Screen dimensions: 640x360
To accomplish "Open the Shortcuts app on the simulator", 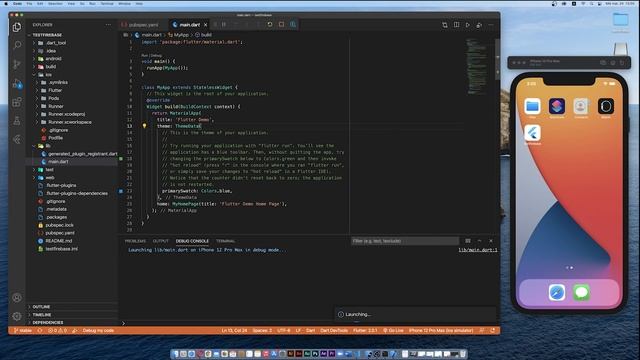I will click(x=557, y=107).
